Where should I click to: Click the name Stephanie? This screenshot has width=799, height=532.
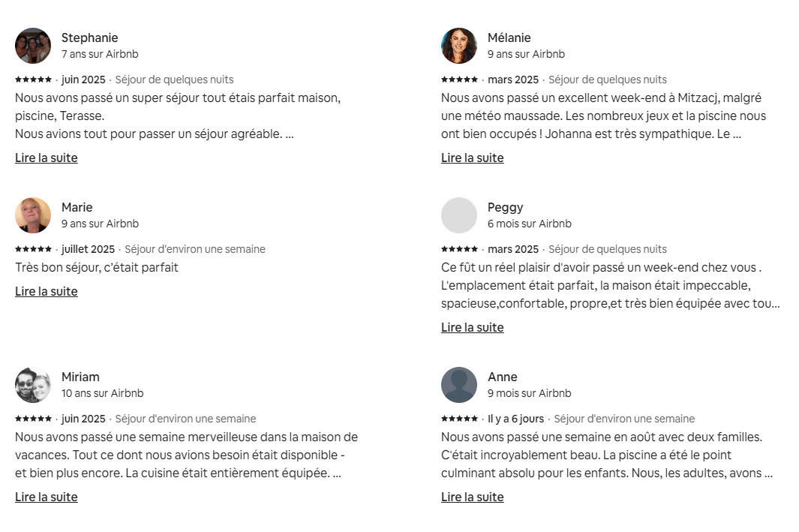click(90, 38)
